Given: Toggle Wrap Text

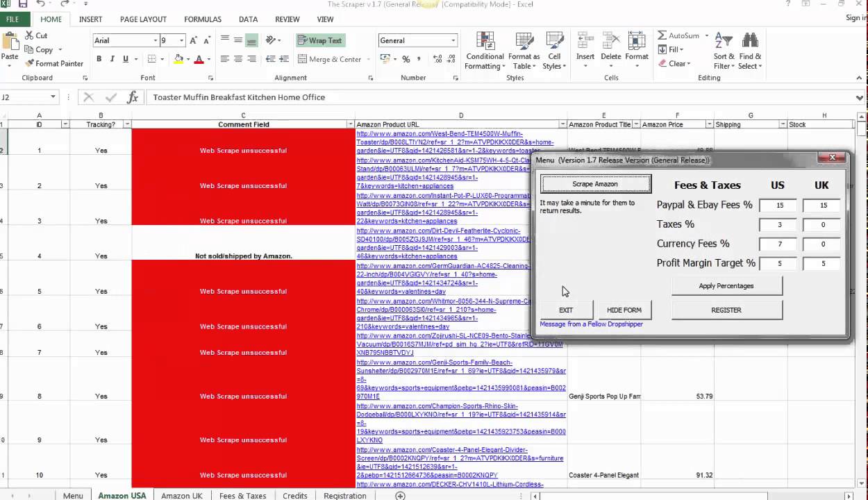Looking at the screenshot, I should click(x=320, y=40).
